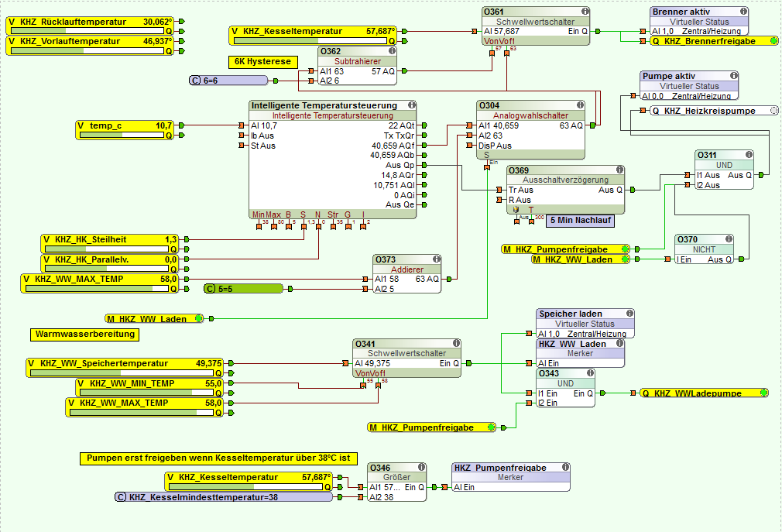Open info icon on O311 UND block

(x=749, y=155)
